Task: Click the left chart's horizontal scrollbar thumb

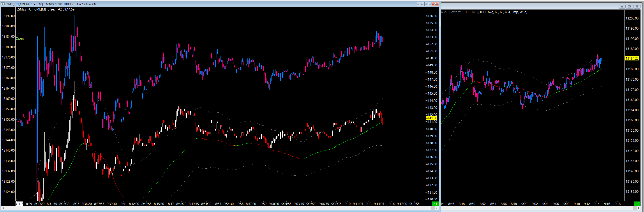Action: tap(433, 208)
